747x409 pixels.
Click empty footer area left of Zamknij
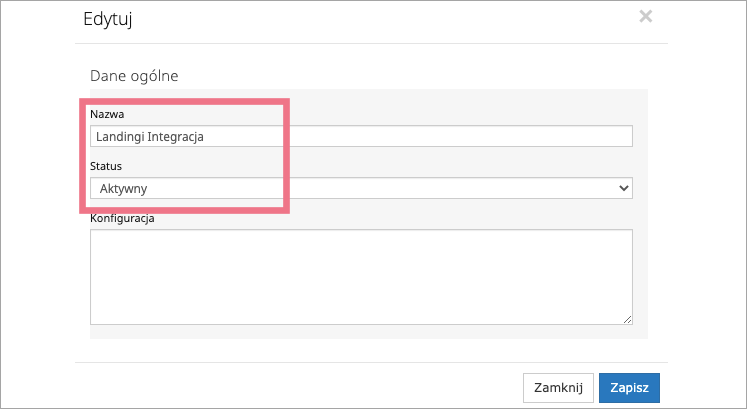click(300, 388)
